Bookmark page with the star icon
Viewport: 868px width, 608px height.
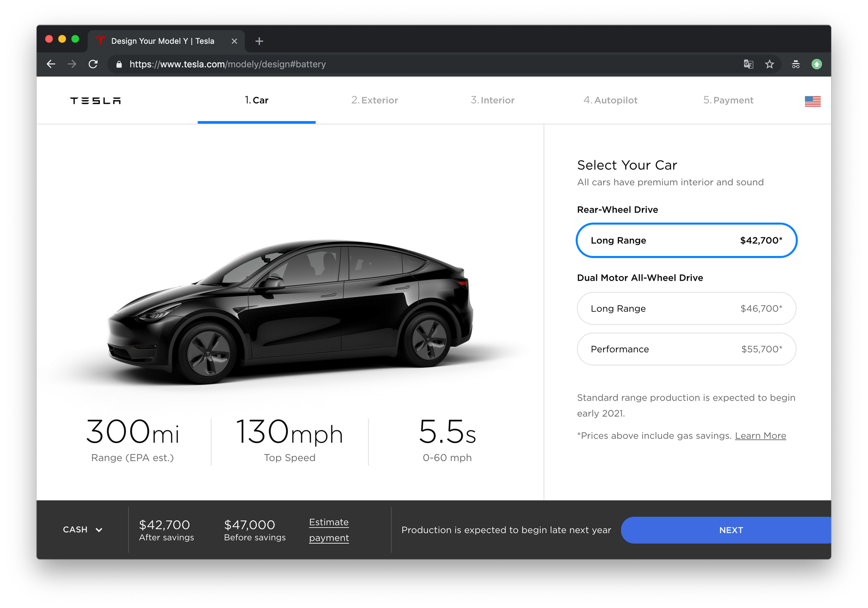coord(769,64)
